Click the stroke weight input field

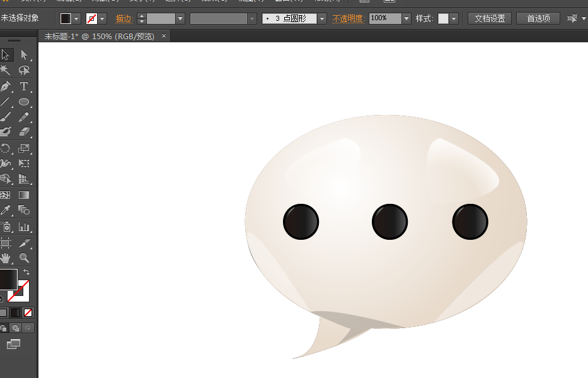click(x=161, y=18)
